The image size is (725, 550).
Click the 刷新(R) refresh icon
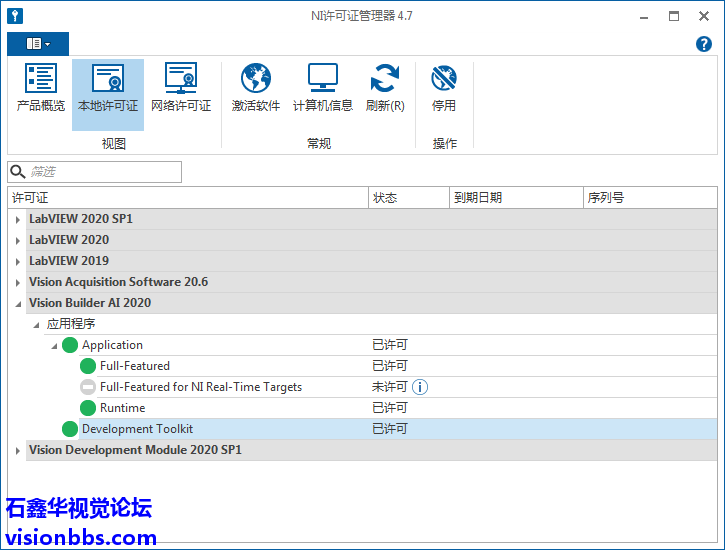[385, 88]
